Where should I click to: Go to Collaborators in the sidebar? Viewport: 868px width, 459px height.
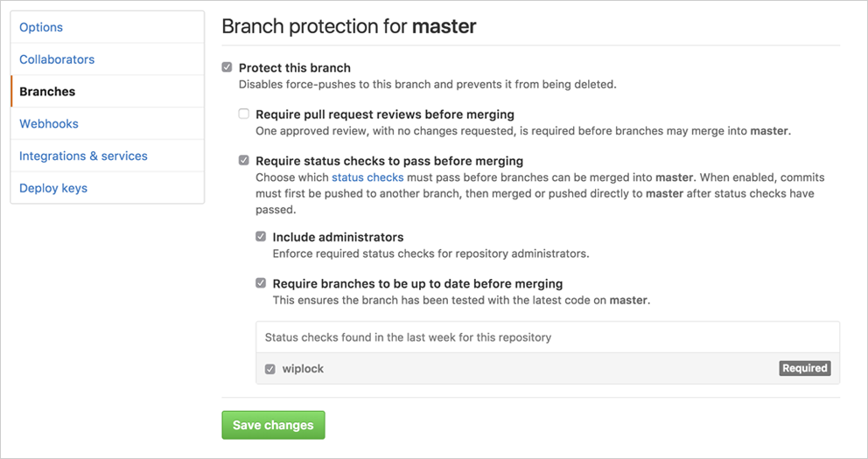click(57, 59)
